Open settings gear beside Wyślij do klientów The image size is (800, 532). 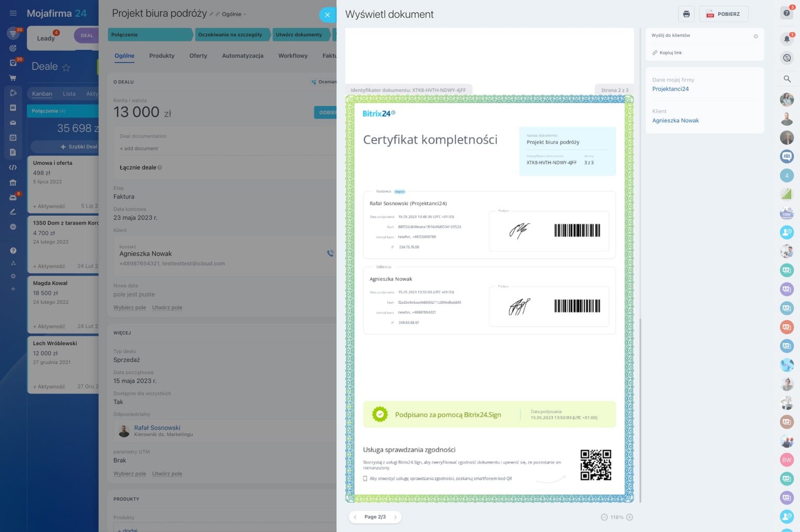pyautogui.click(x=755, y=36)
